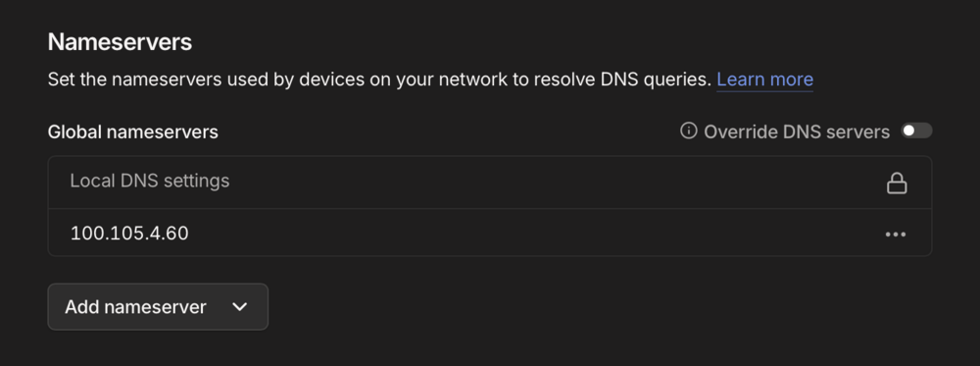Click the Global nameservers label
Screen dimensions: 980x366
[x=133, y=132]
